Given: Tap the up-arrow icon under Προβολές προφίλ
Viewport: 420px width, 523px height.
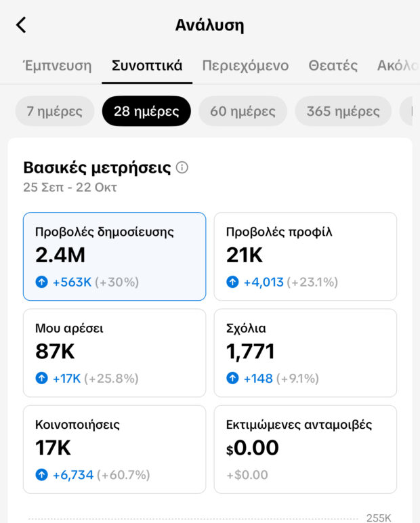Looking at the screenshot, I should (233, 282).
